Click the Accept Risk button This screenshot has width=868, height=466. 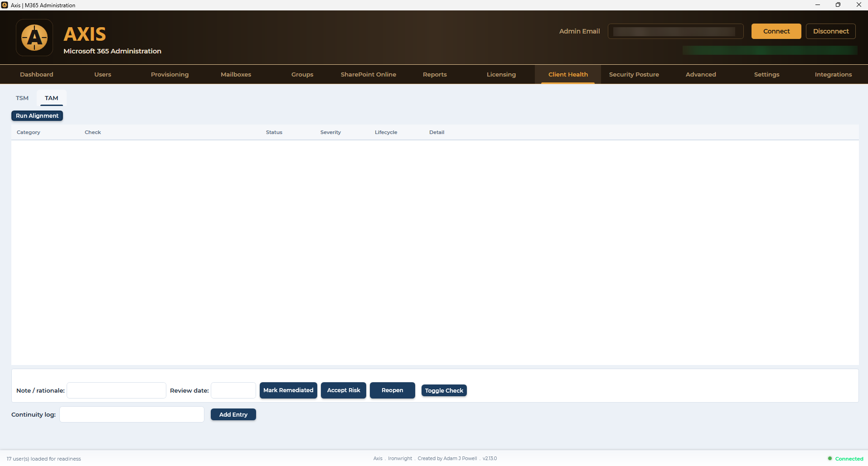(344, 390)
